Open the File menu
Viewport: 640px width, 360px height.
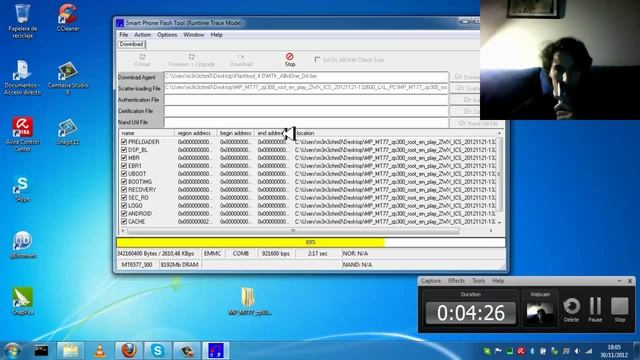[x=123, y=35]
